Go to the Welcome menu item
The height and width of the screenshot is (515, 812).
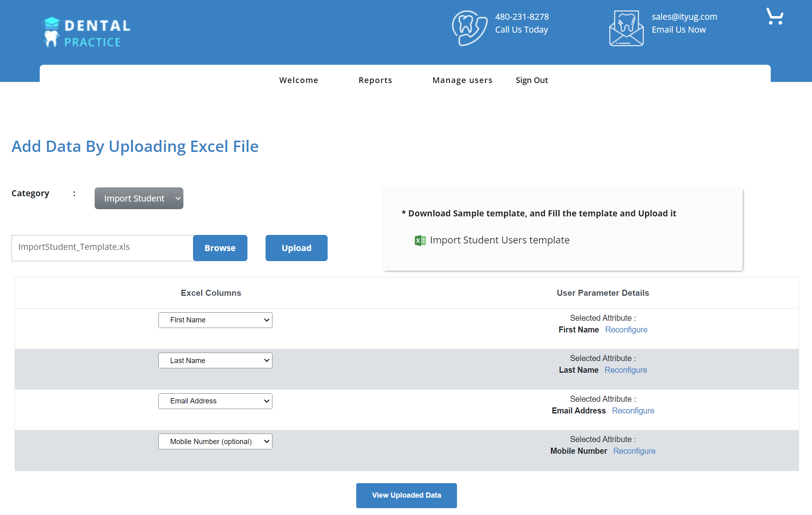tap(299, 80)
